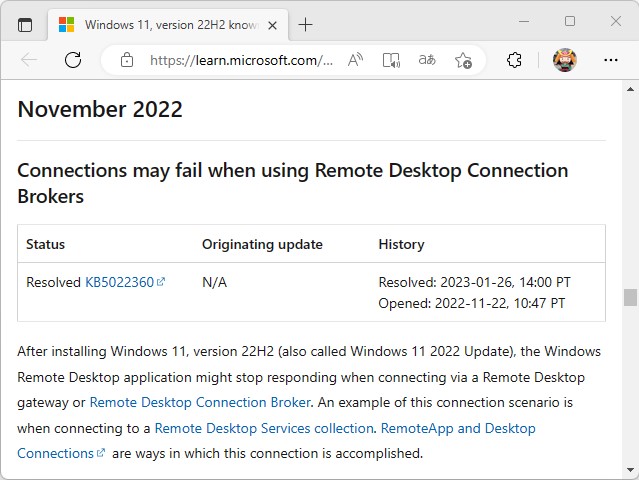639x480 pixels.
Task: Open the Translate page icon
Action: (427, 60)
